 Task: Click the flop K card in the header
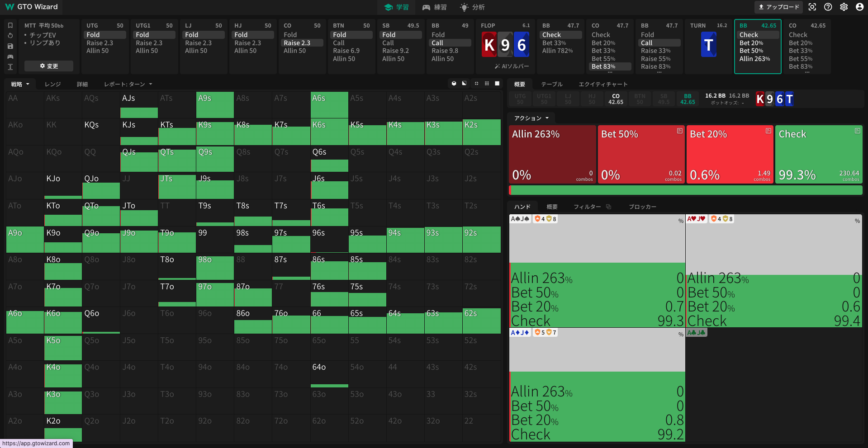489,45
